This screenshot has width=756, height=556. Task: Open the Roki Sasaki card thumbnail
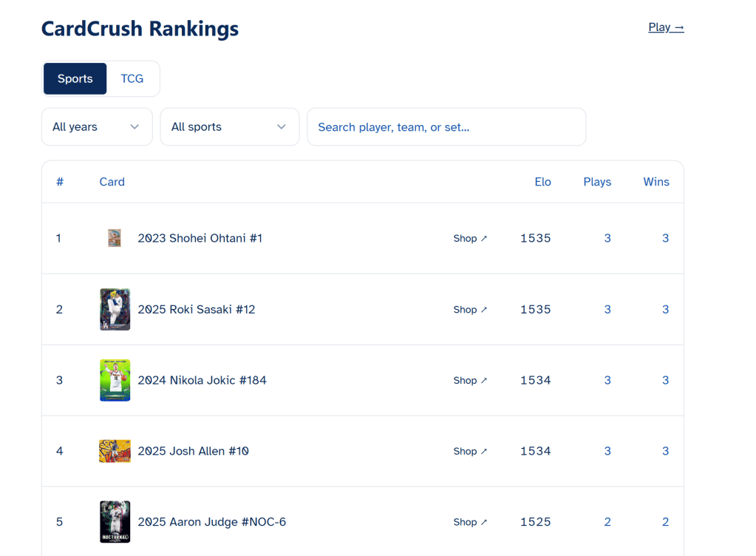[x=115, y=309]
